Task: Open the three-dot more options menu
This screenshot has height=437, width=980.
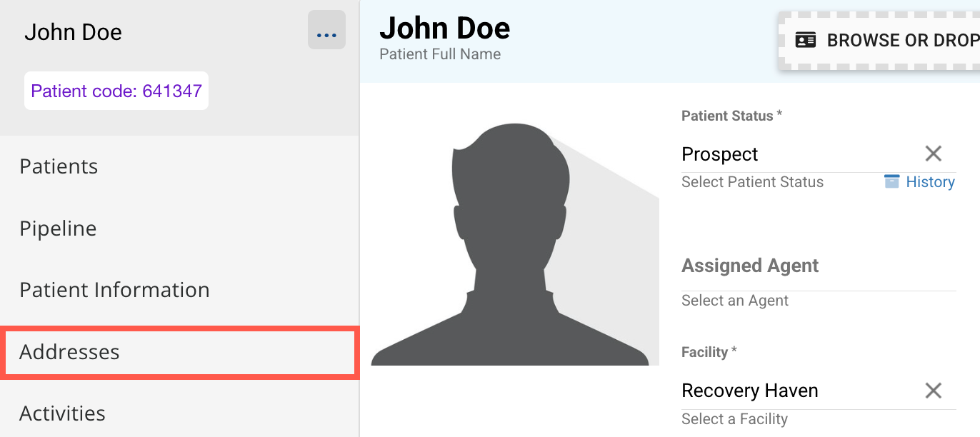Action: (326, 31)
